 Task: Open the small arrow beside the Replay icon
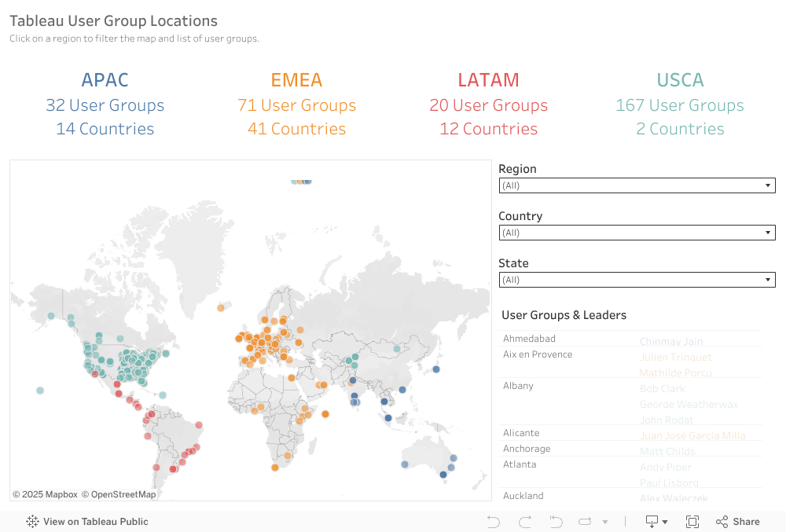(605, 522)
